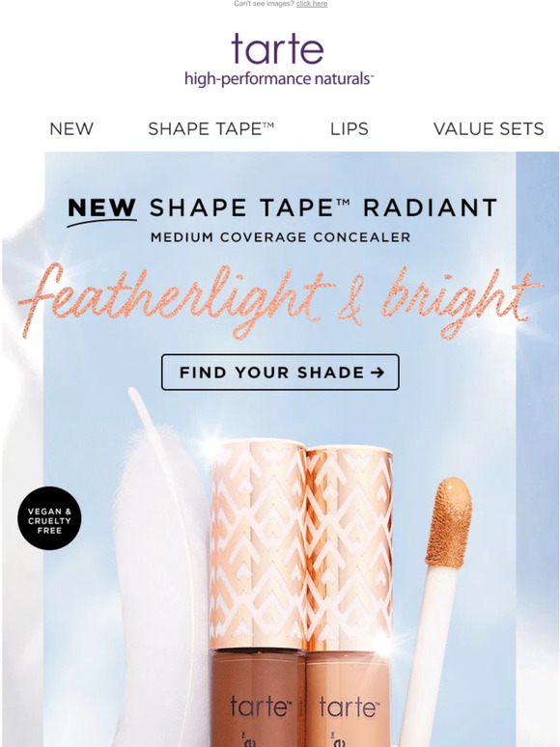
Task: Click the 'featherlight & bright' script text
Action: click(x=280, y=300)
